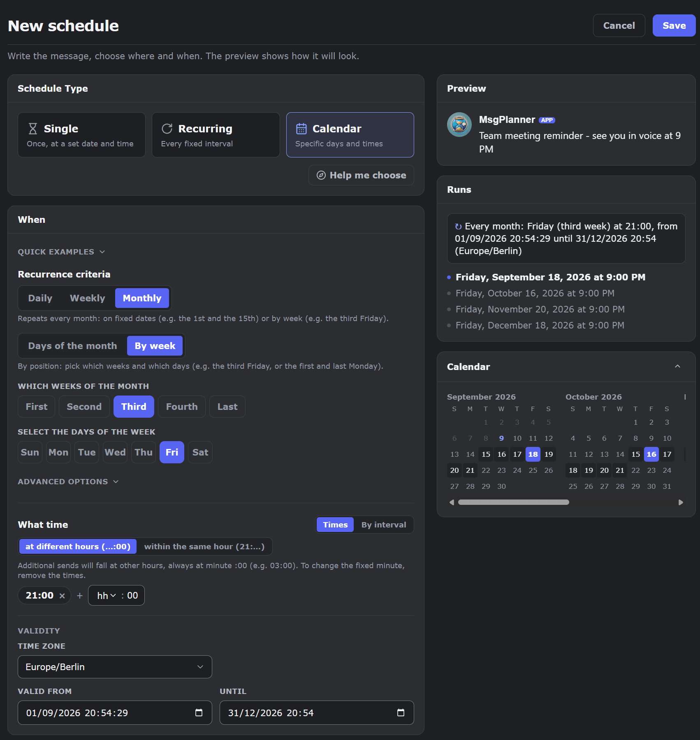This screenshot has width=700, height=740.
Task: Choose the Calendar schedule type card
Action: [350, 135]
